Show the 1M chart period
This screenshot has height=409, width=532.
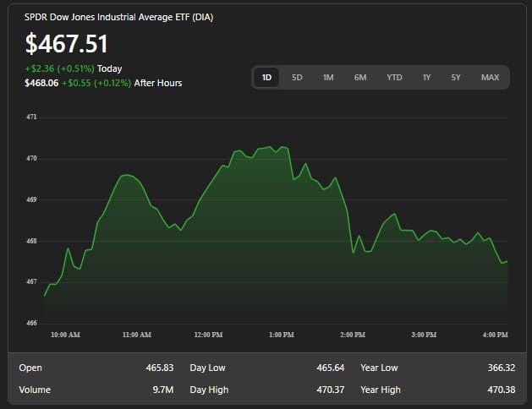tap(328, 78)
